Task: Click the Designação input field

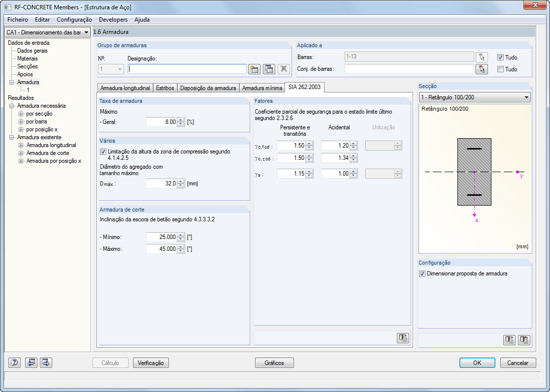Action: pyautogui.click(x=187, y=69)
